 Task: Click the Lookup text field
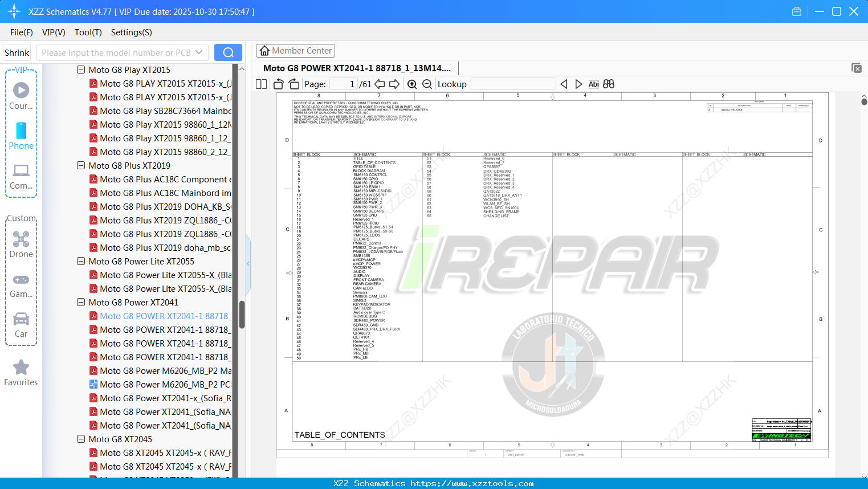(x=514, y=84)
